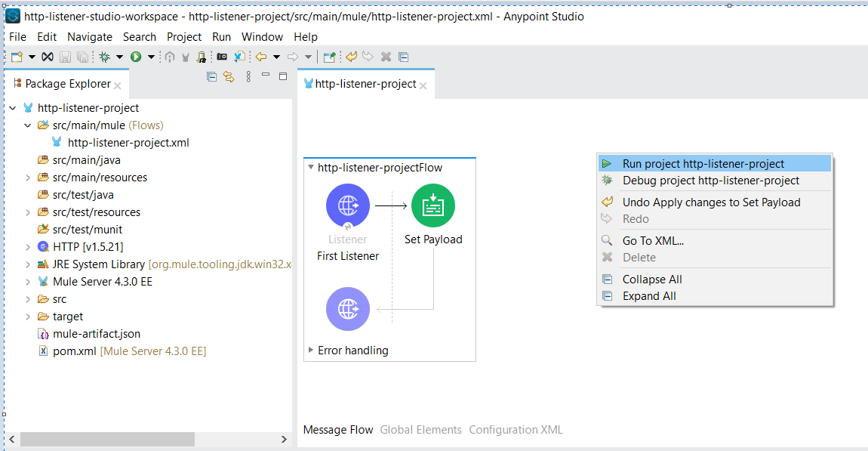Click the New wizard toolbar icon
868x451 pixels.
coord(17,57)
